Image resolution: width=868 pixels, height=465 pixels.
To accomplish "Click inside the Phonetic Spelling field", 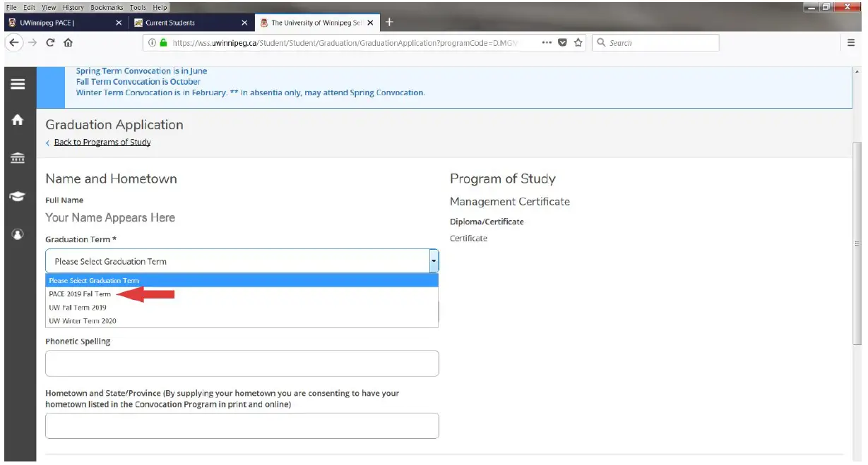I will tap(241, 363).
